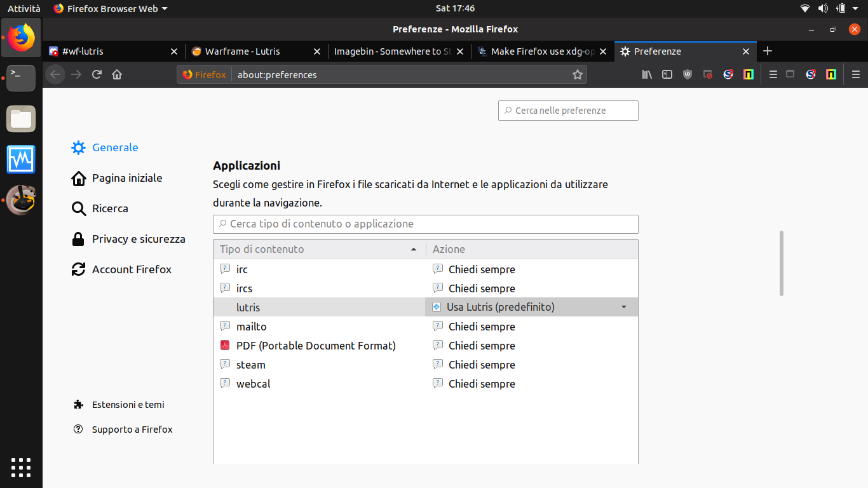Focus the Cerca nelle preferenze search box
The width and height of the screenshot is (868, 488).
click(x=568, y=111)
